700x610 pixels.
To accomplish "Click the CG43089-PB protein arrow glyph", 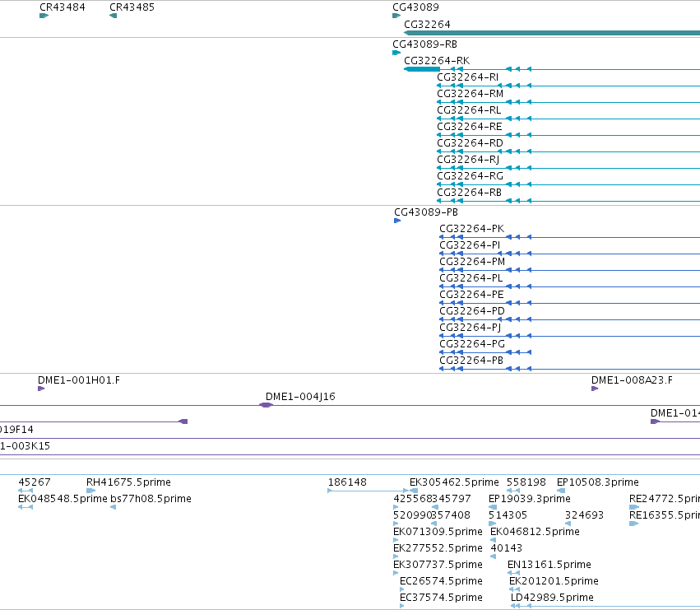I will pyautogui.click(x=397, y=221).
